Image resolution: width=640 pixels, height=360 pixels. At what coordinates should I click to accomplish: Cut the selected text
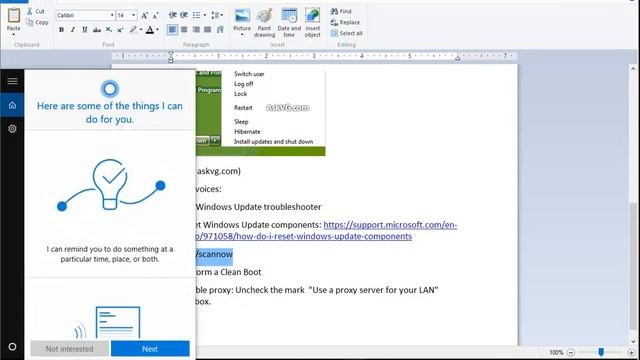(x=36, y=11)
